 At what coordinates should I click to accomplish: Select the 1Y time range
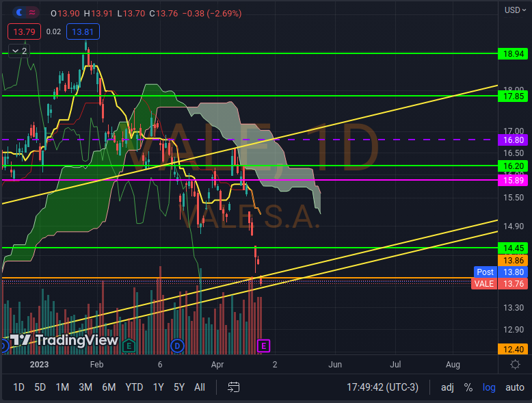coord(158,387)
